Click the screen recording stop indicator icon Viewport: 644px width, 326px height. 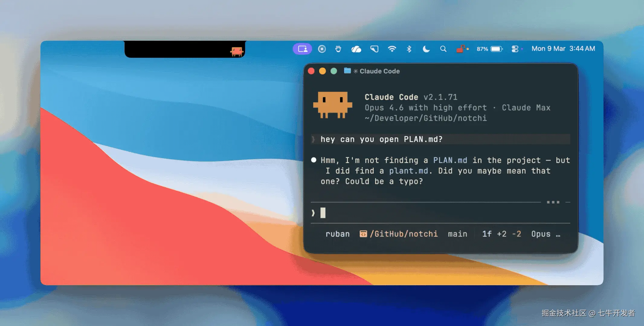pos(322,49)
